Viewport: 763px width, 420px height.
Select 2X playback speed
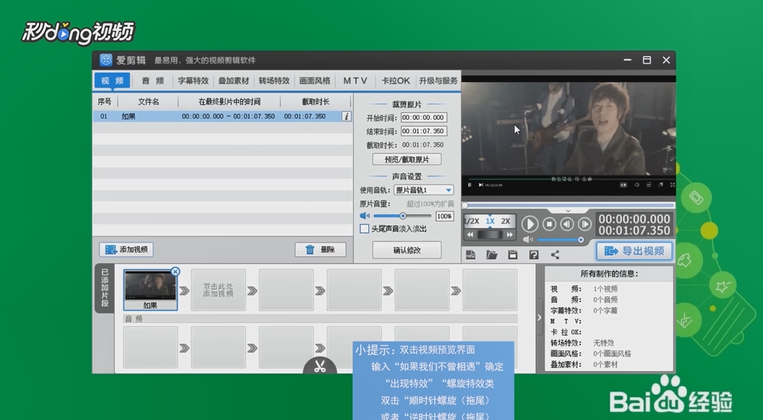click(x=506, y=221)
